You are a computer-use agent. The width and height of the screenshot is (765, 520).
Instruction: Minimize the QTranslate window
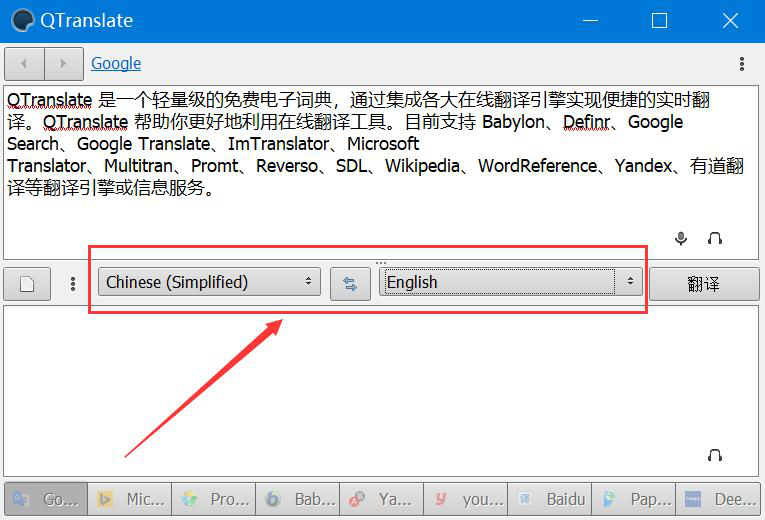[590, 20]
